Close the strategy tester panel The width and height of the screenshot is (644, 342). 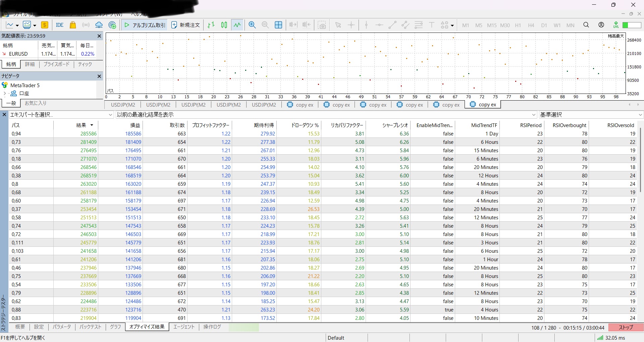pyautogui.click(x=4, y=115)
